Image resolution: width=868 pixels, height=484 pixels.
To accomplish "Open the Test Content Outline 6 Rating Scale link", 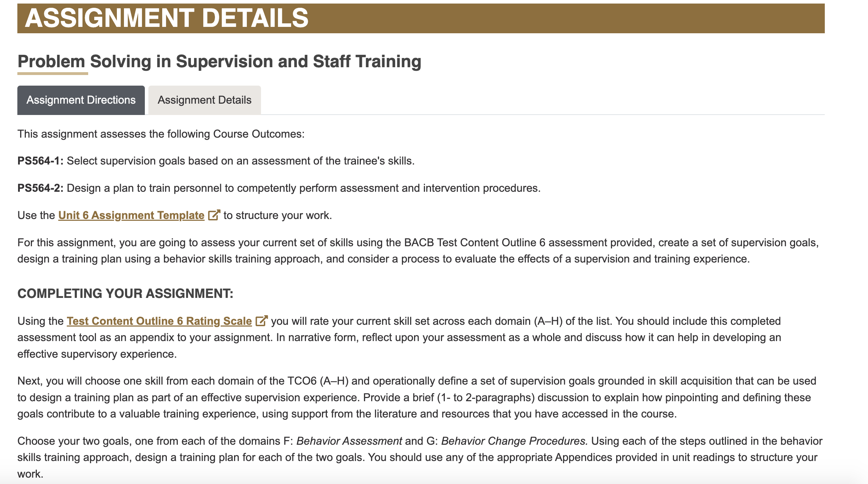I will [x=159, y=321].
